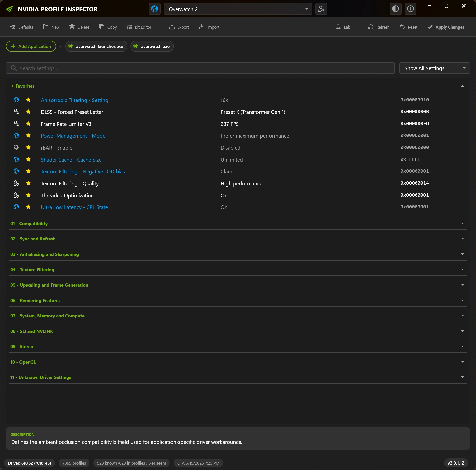Open the user profile settings icon beside profile dropdown
The height and width of the screenshot is (470, 476).
pyautogui.click(x=321, y=9)
